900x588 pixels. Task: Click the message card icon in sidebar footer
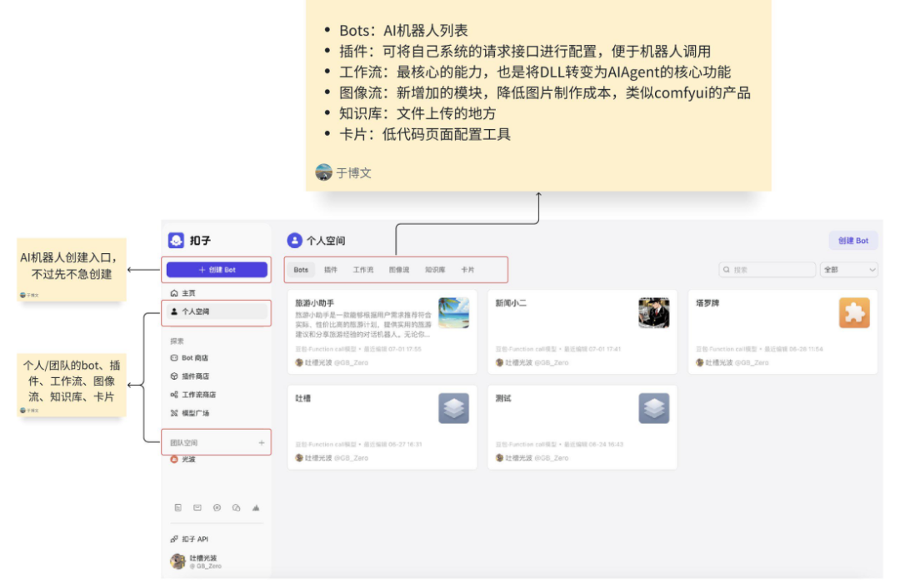click(197, 508)
